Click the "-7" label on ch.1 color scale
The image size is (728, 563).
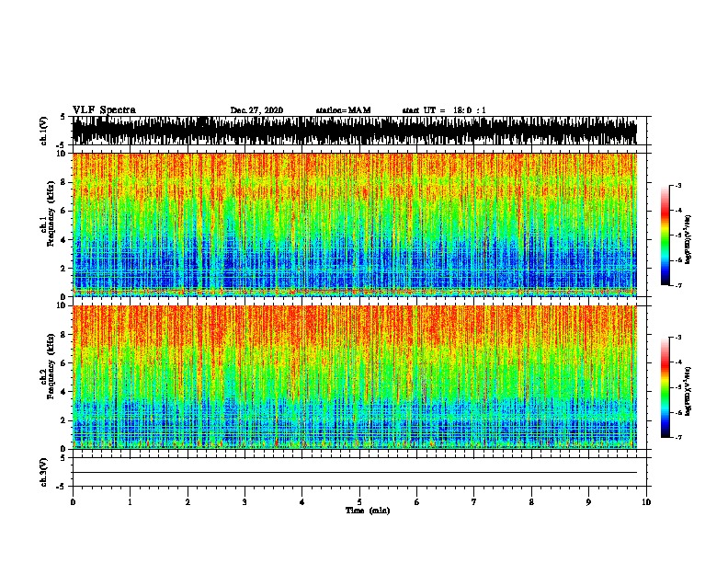click(677, 285)
